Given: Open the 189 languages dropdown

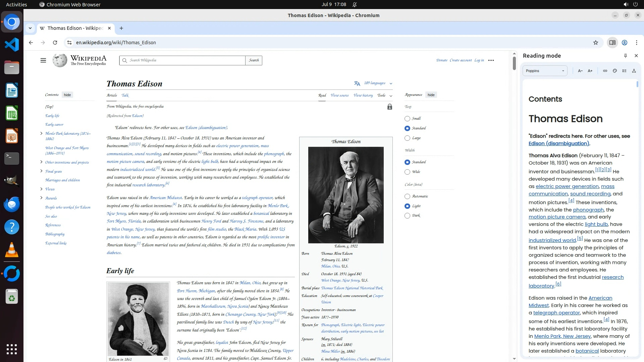Looking at the screenshot, I should [x=374, y=83].
